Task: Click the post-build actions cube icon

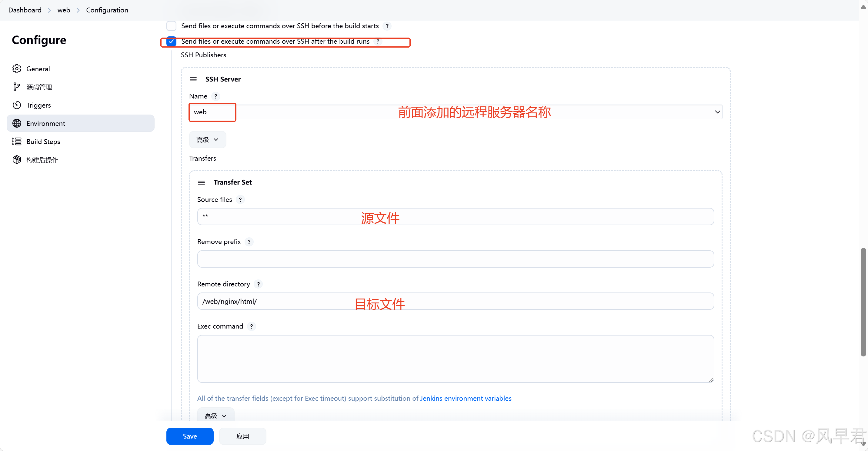Action: click(17, 160)
